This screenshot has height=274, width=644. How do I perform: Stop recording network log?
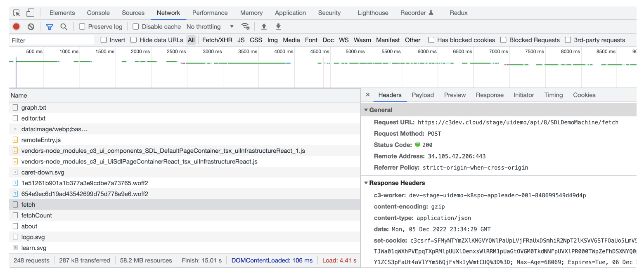point(16,27)
